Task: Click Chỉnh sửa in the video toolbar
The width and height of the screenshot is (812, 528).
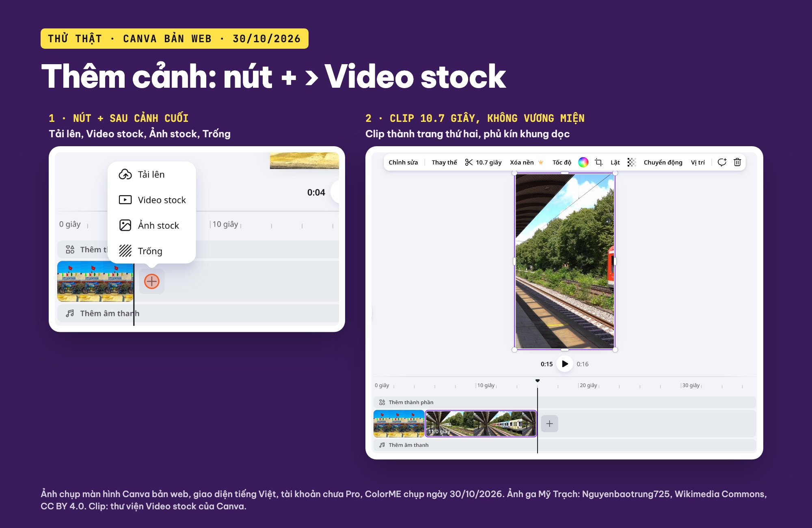Action: [403, 162]
